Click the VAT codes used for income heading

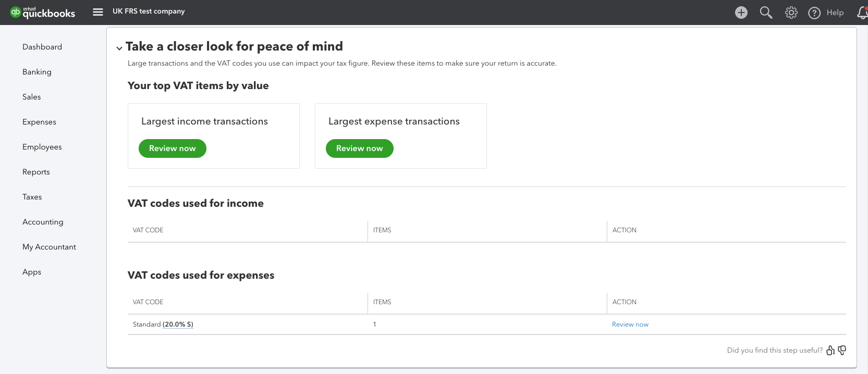point(195,204)
